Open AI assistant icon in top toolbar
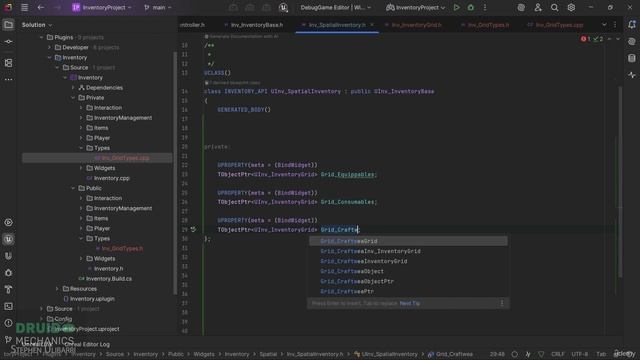The height and width of the screenshot is (360, 640). (x=521, y=7)
